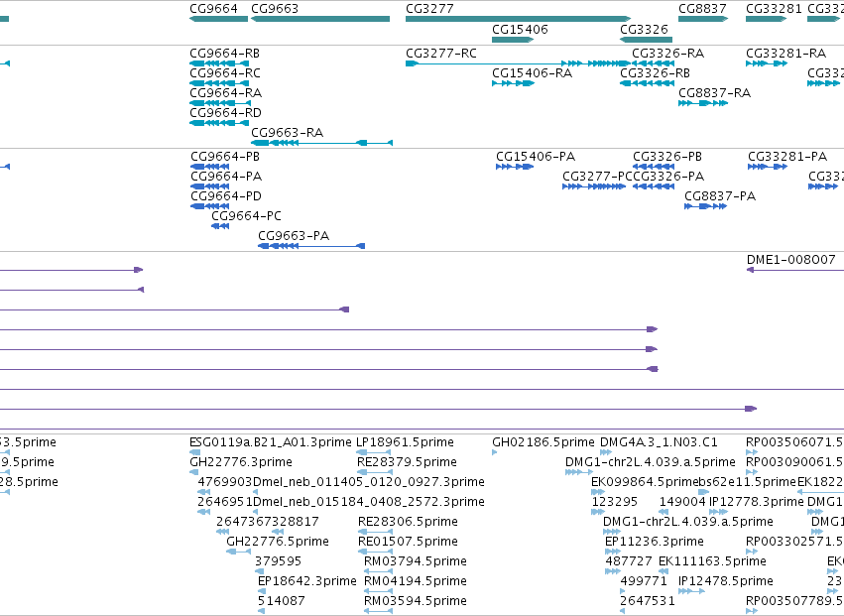Click transcript CG3277-RC label

(x=441, y=54)
